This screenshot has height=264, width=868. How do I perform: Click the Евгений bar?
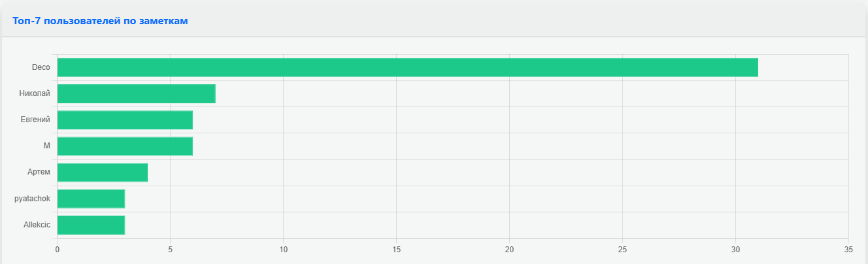[125, 120]
